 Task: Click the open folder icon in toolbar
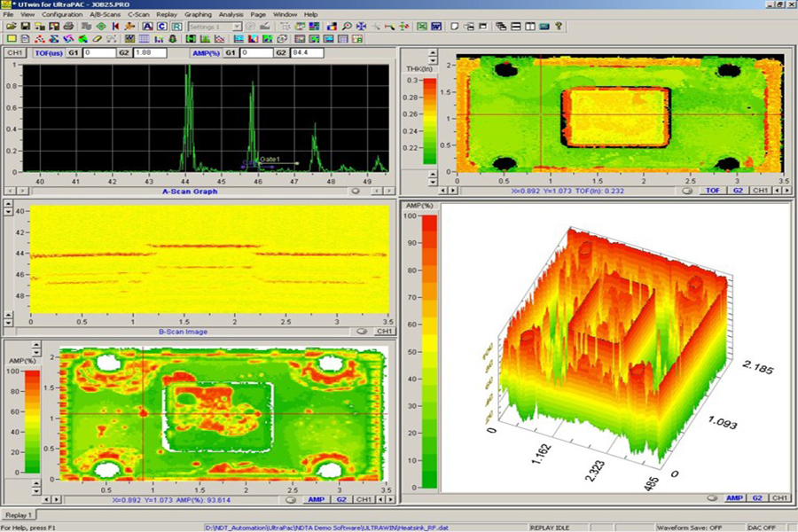click(x=10, y=27)
